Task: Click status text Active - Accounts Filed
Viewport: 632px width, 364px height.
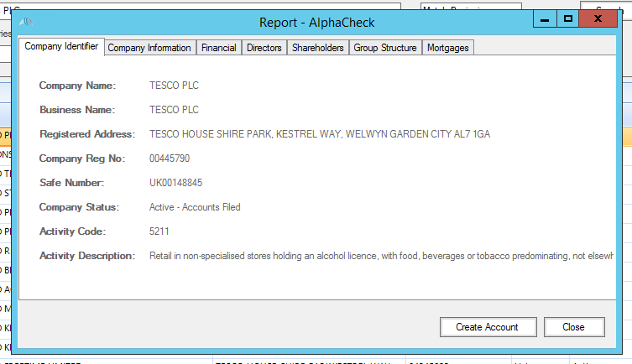Action: pyautogui.click(x=195, y=207)
